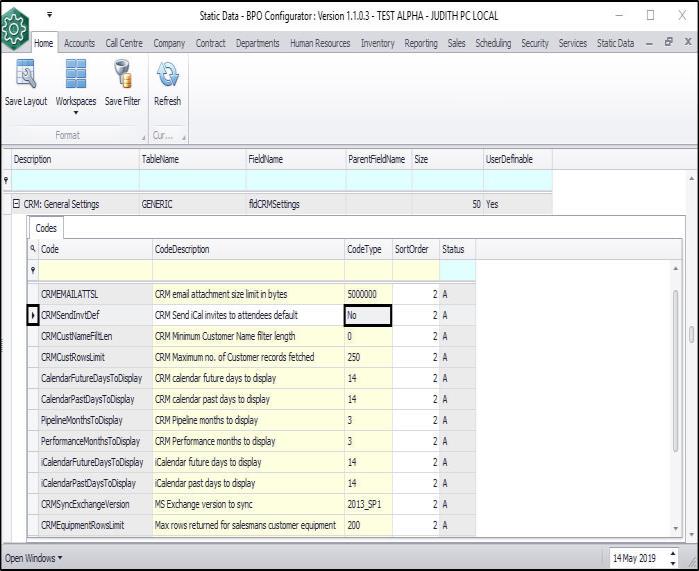
Task: Select the Codes tab
Action: coord(46,228)
